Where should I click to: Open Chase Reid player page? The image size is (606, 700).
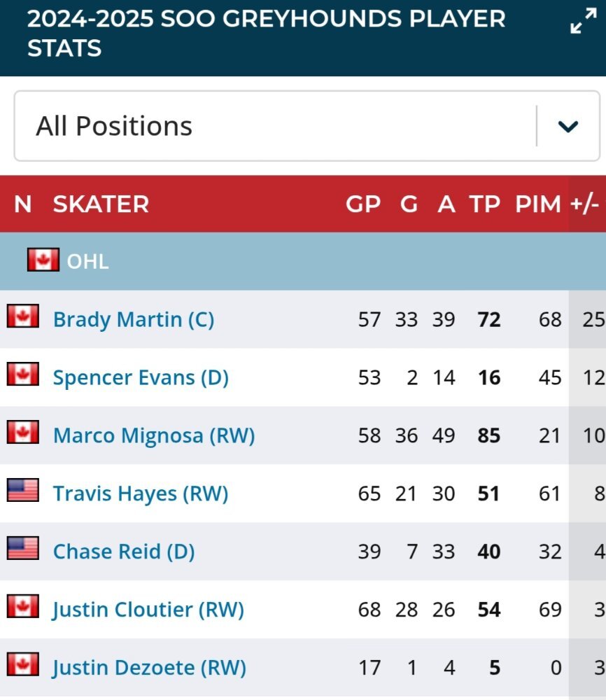point(124,552)
